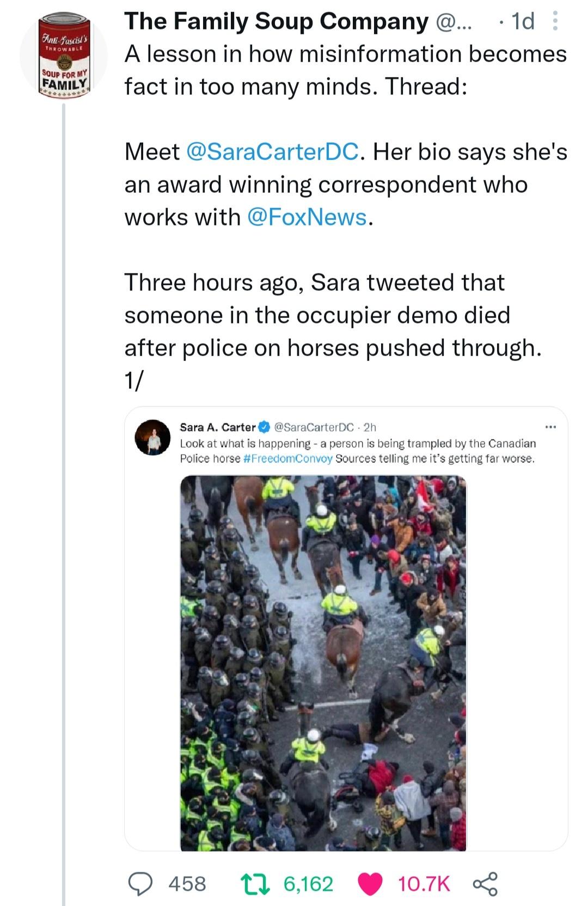588x906 pixels.
Task: Open the quoted tweet's ellipsis menu
Action: (550, 427)
